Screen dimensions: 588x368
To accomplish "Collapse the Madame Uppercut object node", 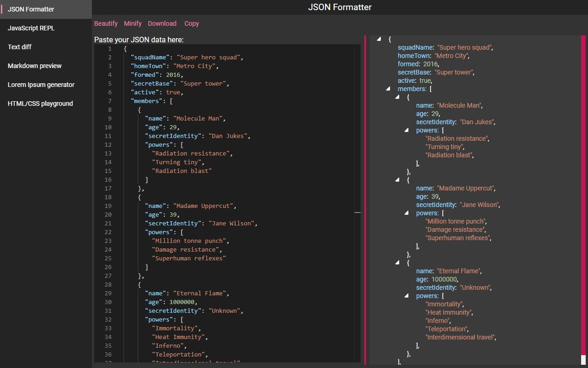I will coord(397,180).
